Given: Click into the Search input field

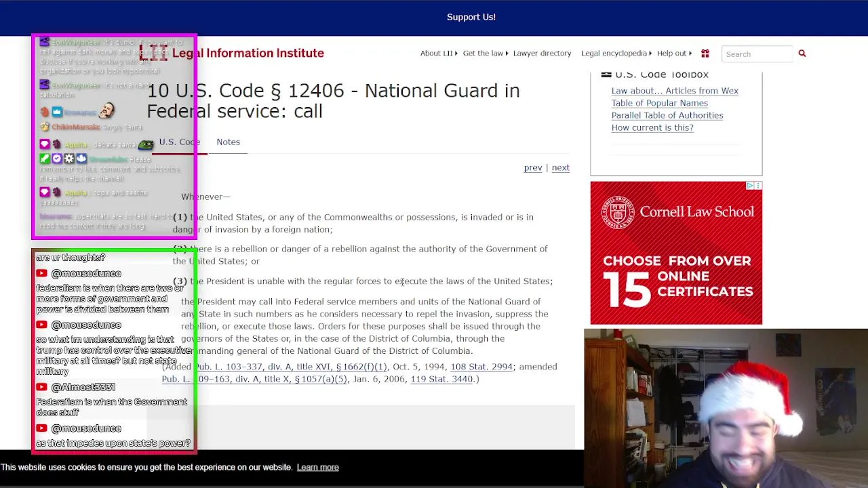Looking at the screenshot, I should coord(757,54).
